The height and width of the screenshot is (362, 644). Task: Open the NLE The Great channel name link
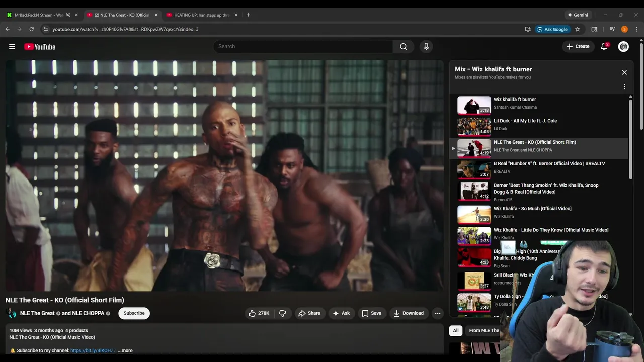coord(37,313)
